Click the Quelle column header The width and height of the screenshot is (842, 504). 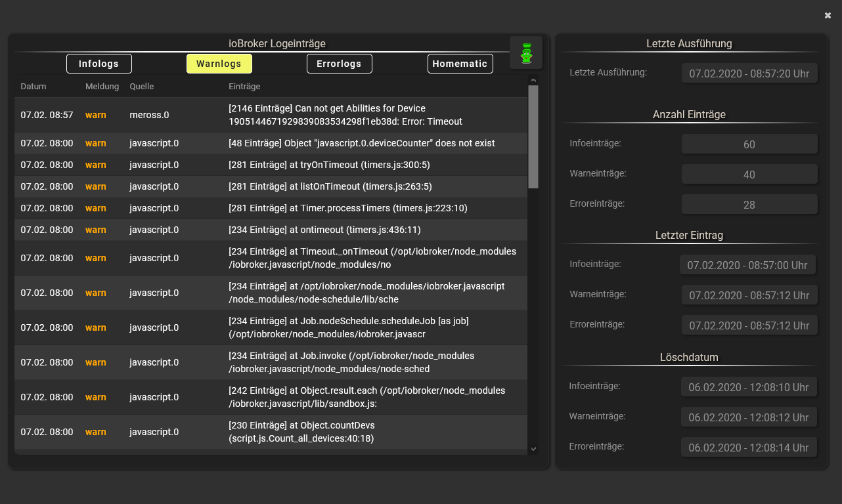pos(142,87)
